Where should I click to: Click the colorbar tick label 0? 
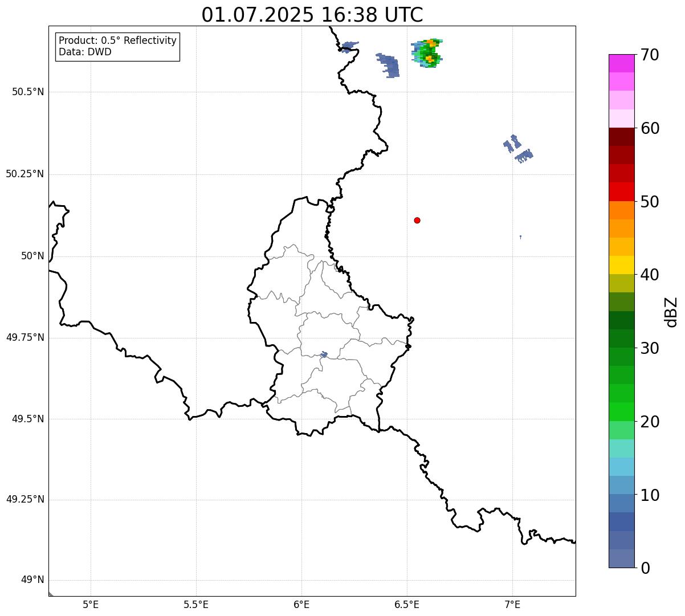(645, 568)
